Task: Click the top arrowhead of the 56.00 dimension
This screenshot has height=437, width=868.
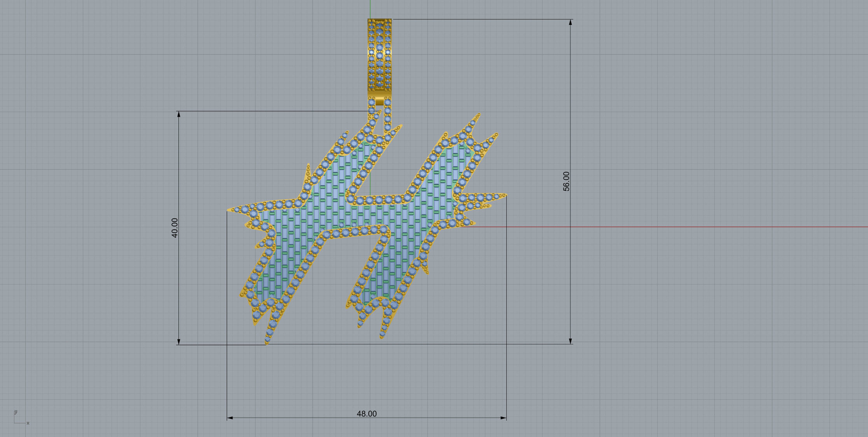Action: click(570, 22)
